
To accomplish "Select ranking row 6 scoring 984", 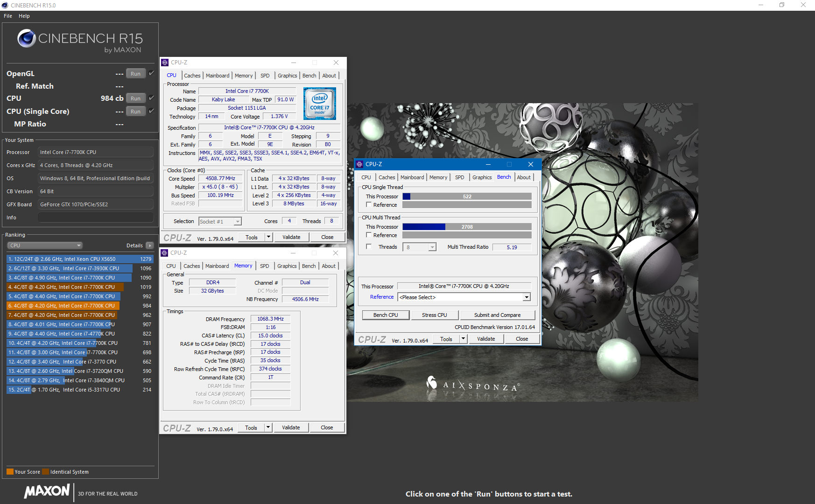I will [x=80, y=306].
